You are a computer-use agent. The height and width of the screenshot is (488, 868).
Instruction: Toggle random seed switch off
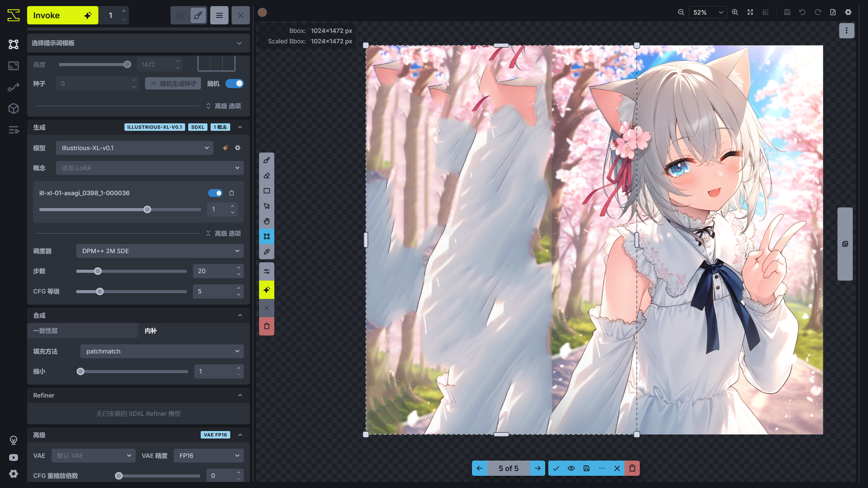[x=235, y=84]
